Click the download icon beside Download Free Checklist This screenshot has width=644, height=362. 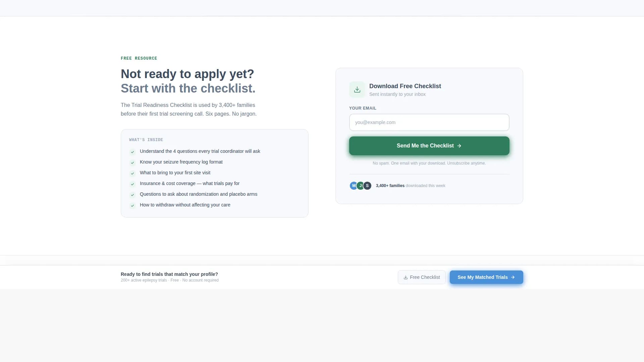[357, 89]
